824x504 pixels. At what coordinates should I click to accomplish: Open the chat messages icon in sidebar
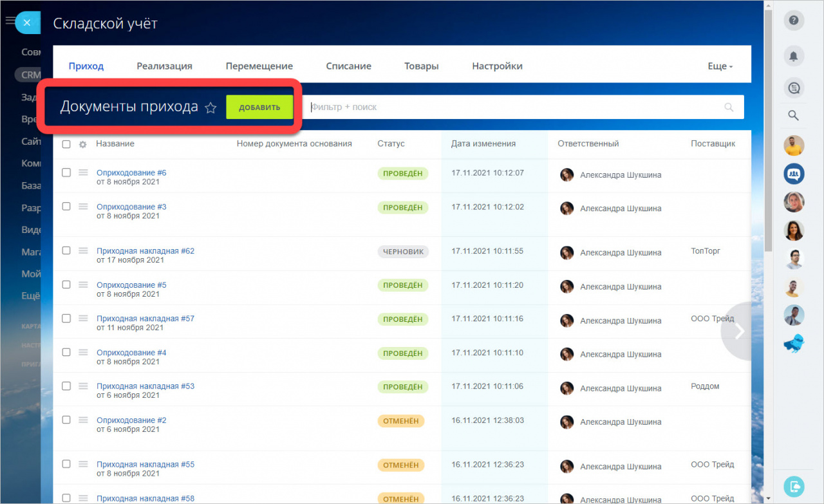[x=794, y=88]
